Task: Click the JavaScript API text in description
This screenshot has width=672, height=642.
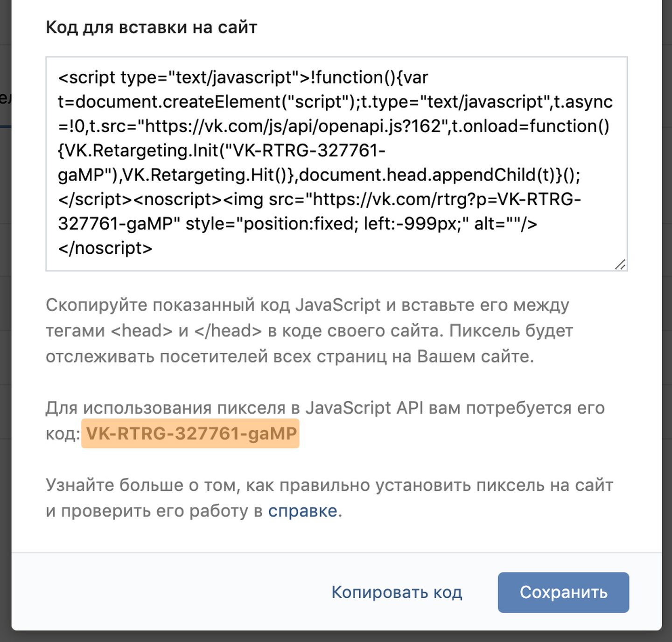Action: (364, 408)
